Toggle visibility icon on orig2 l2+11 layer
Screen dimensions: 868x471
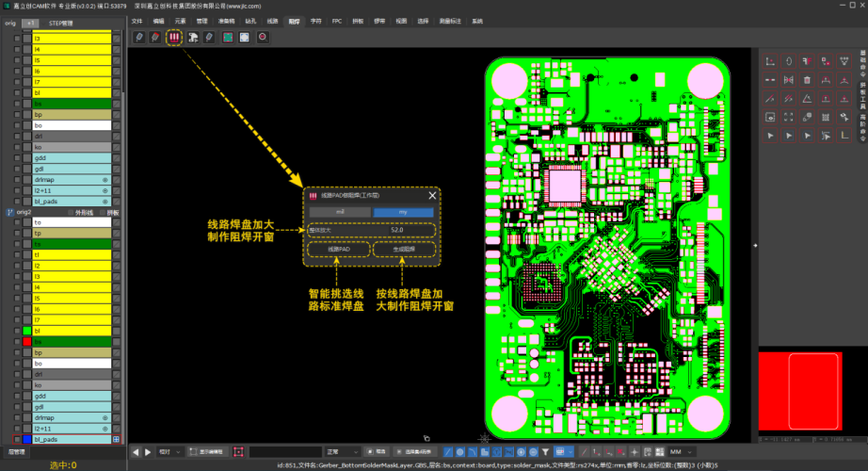click(x=105, y=429)
